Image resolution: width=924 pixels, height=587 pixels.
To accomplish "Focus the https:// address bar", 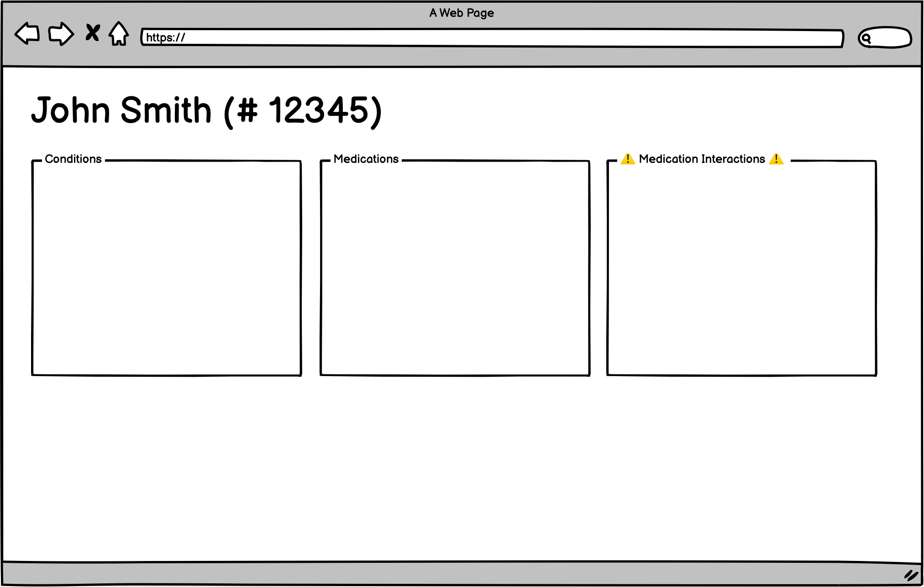I will click(492, 38).
